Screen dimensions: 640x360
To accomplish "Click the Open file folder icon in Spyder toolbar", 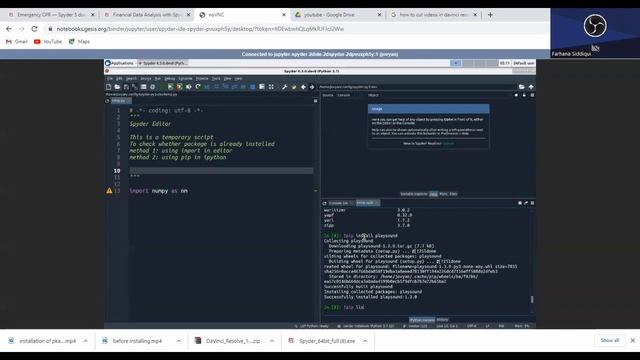I will click(x=117, y=87).
